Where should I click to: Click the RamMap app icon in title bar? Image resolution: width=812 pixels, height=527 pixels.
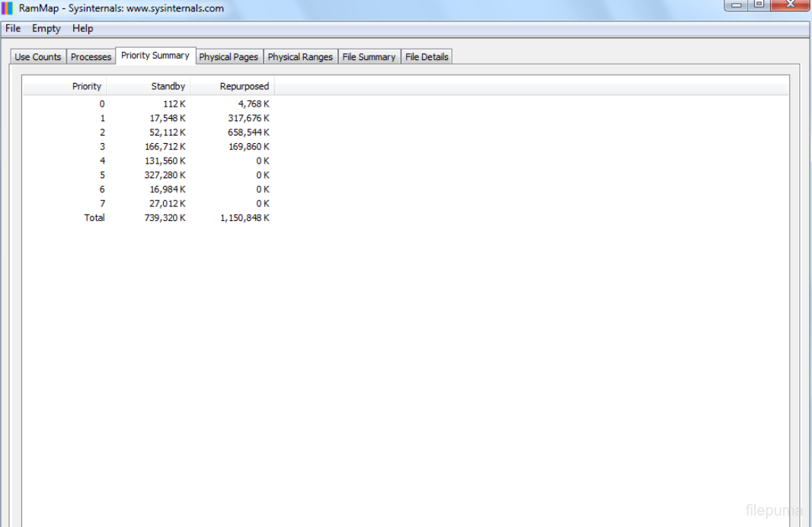(8, 8)
